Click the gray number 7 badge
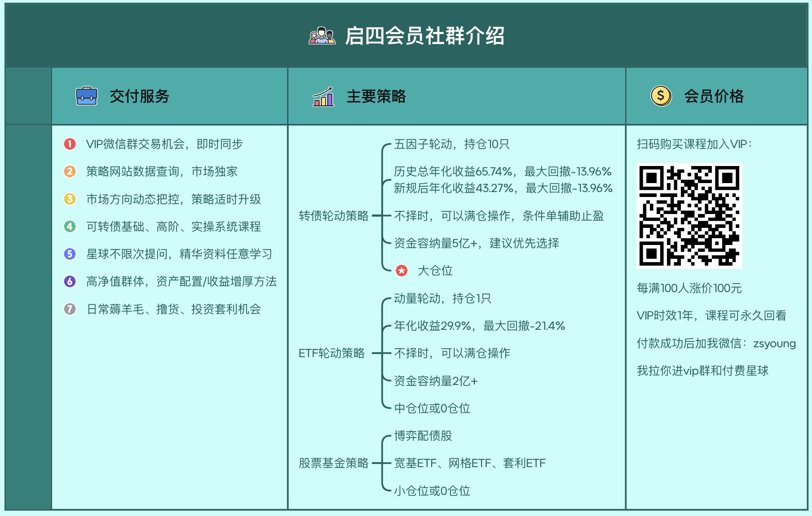The height and width of the screenshot is (516, 812). pos(70,309)
